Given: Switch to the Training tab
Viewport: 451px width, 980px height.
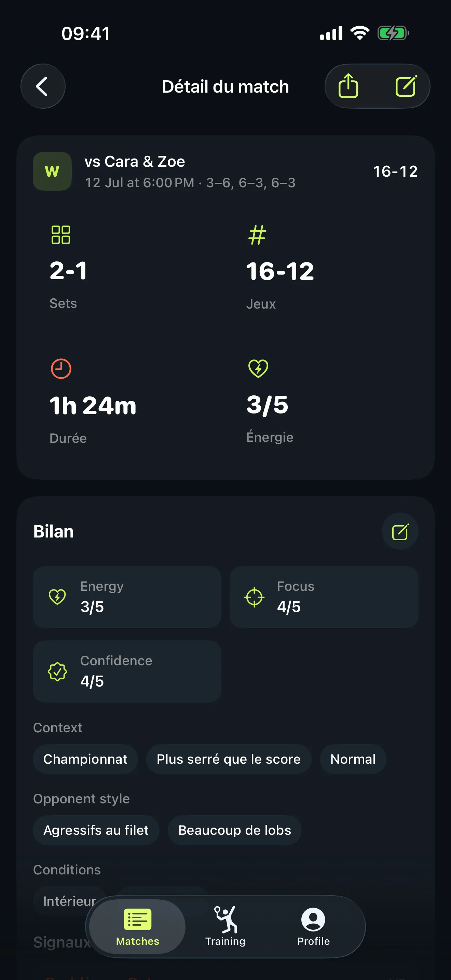Looking at the screenshot, I should [225, 927].
